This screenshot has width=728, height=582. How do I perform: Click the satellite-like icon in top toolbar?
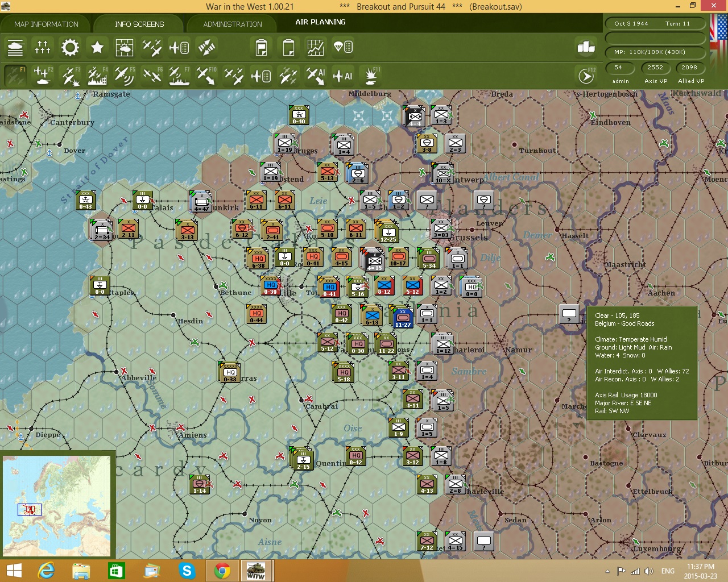[206, 48]
